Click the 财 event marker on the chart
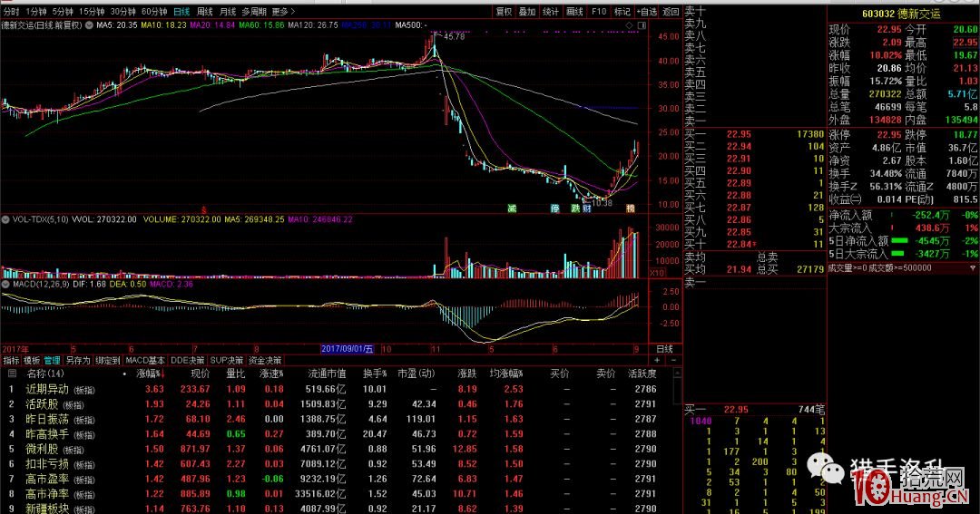The height and width of the screenshot is (514, 980). [587, 209]
